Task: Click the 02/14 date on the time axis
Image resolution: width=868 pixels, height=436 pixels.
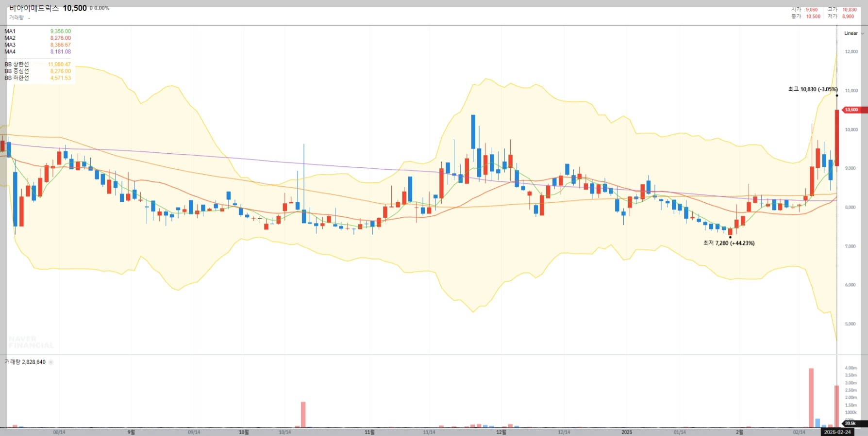Action: 799,432
